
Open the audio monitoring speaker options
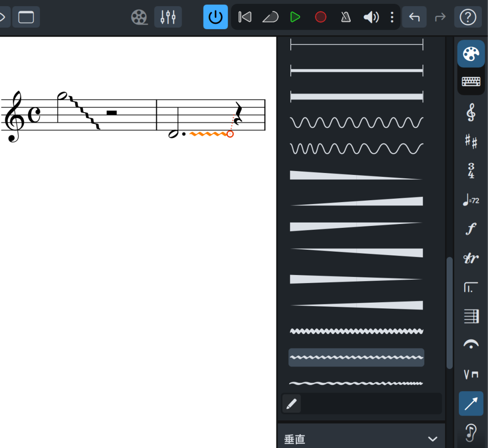click(x=371, y=17)
